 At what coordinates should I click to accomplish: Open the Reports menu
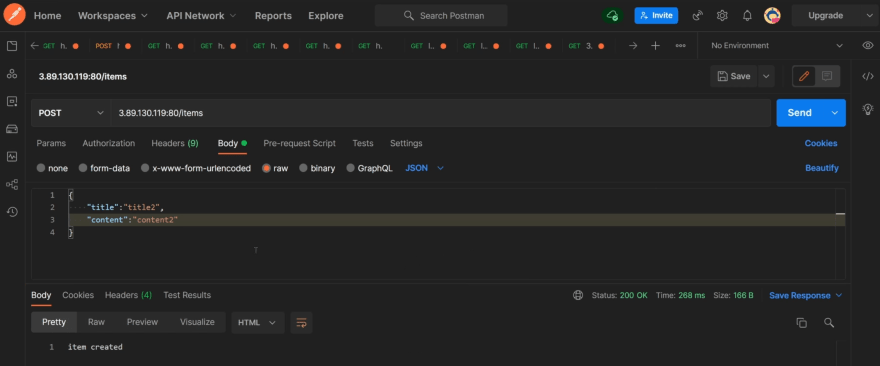pyautogui.click(x=273, y=16)
